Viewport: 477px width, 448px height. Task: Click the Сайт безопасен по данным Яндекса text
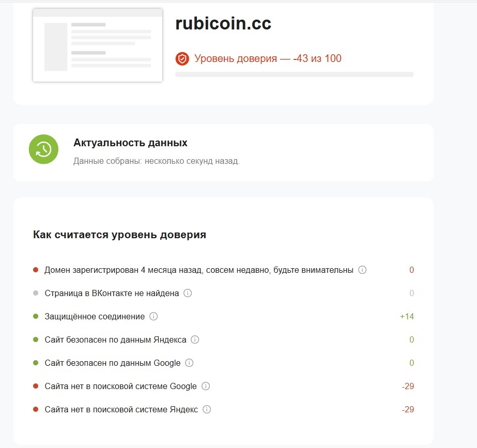115,339
